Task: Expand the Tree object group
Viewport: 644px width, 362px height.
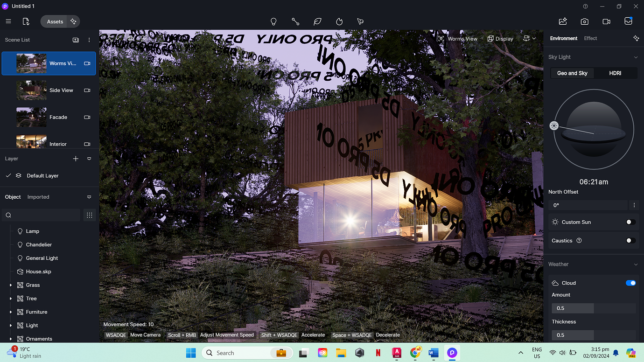Action: 11,298
